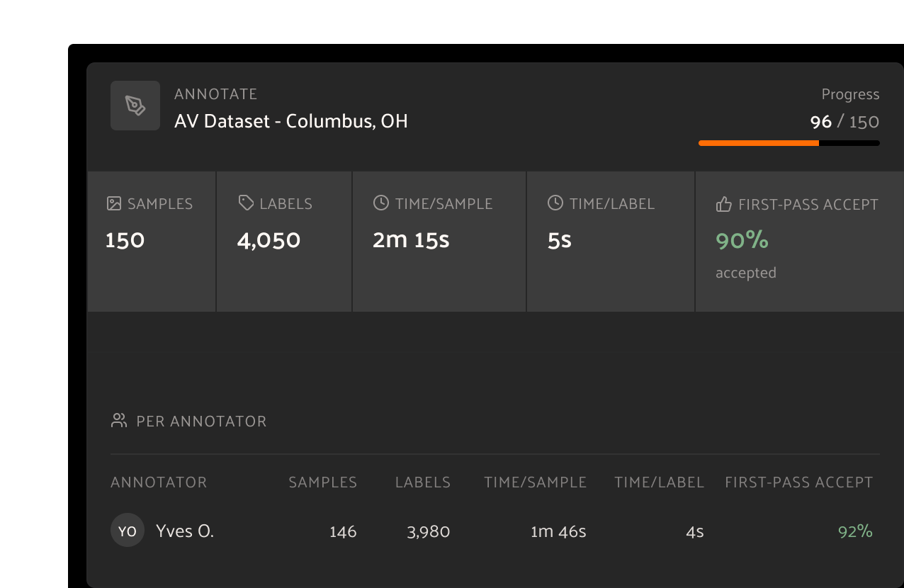
Task: Click Yves O.'s labels count 3,980
Action: [428, 531]
